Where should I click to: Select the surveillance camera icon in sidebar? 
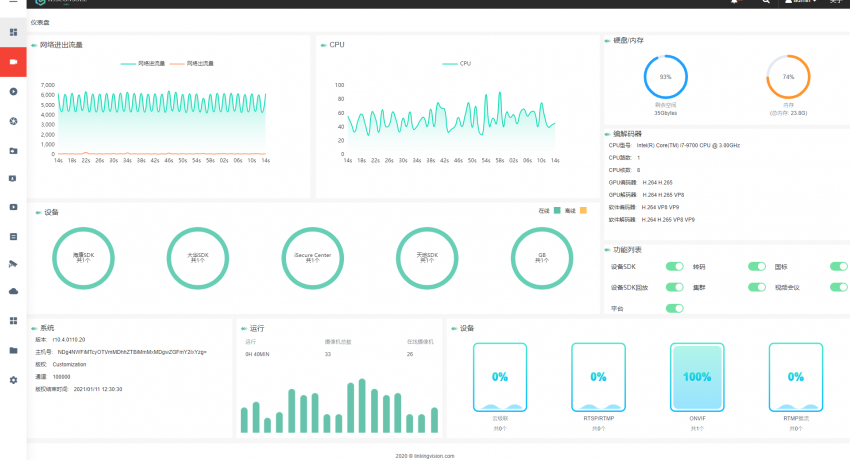coord(13,264)
